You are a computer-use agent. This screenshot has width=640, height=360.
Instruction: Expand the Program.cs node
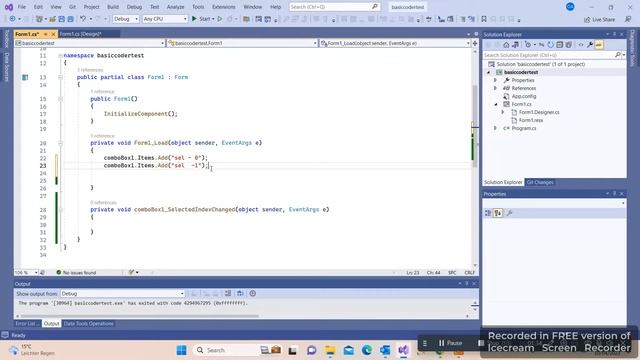(x=496, y=128)
